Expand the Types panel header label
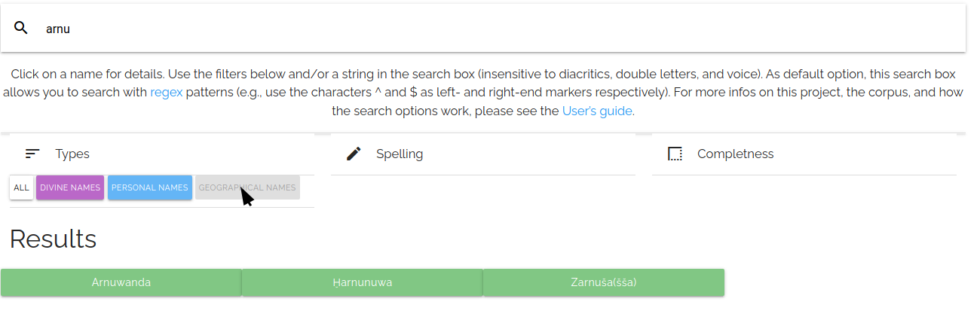Image resolution: width=980 pixels, height=323 pixels. (x=72, y=154)
